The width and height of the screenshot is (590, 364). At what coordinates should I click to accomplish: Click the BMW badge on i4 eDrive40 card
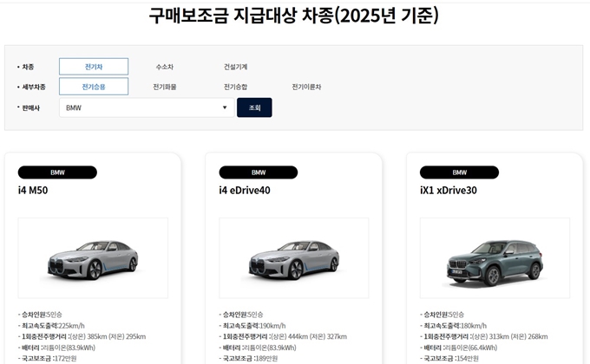(259, 172)
